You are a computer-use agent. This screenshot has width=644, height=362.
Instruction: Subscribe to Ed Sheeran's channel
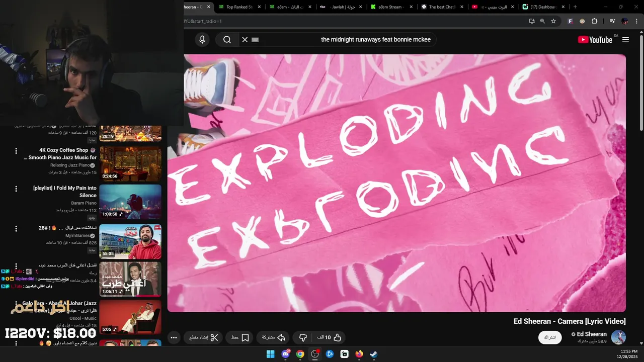[x=550, y=337]
